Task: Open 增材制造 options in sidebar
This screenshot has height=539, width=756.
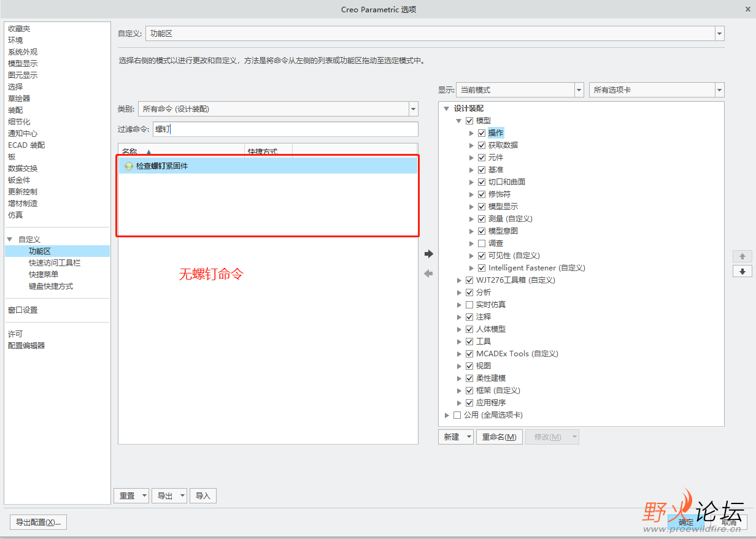Action: pos(23,204)
